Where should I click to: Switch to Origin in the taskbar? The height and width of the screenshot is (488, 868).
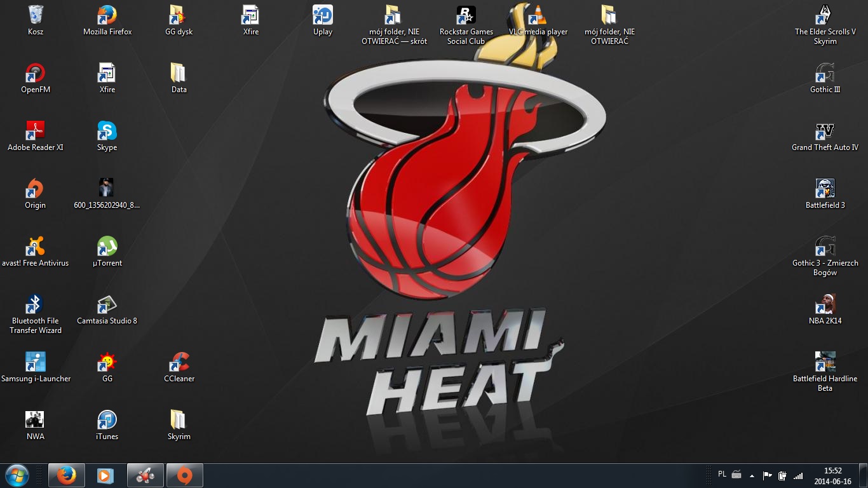[184, 475]
